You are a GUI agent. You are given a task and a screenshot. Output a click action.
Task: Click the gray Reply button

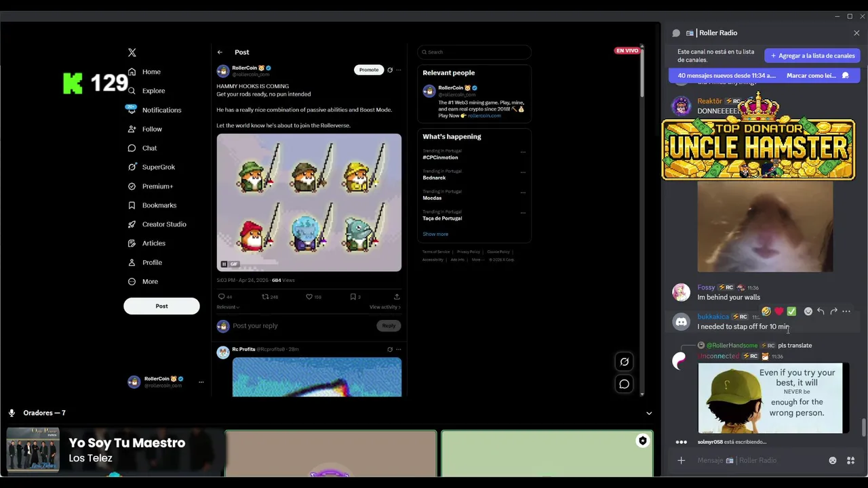(389, 326)
